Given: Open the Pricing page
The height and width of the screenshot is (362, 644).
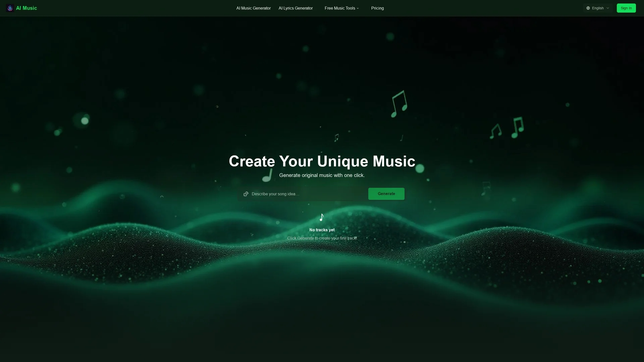Looking at the screenshot, I should [377, 8].
